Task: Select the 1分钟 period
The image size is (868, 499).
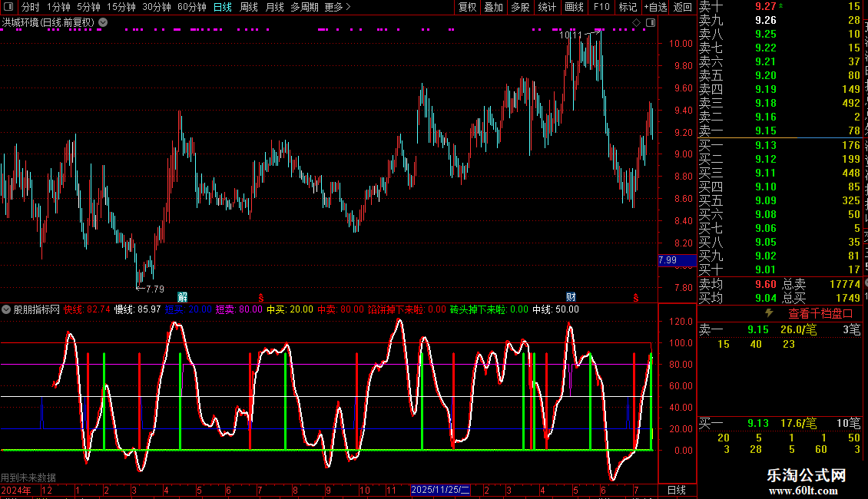Action: (58, 7)
